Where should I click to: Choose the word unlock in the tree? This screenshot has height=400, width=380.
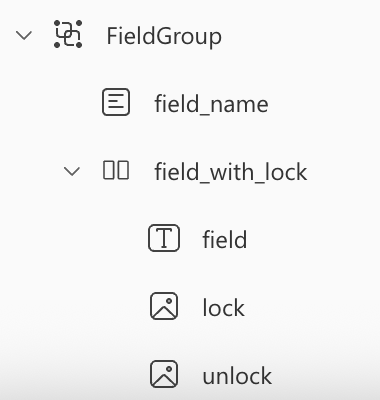pyautogui.click(x=237, y=375)
